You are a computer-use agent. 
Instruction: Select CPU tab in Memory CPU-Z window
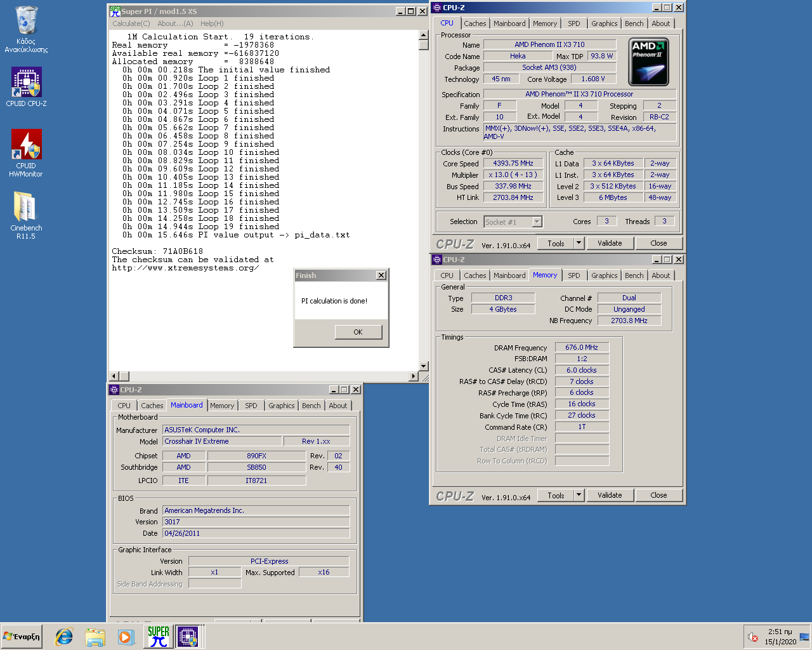447,275
